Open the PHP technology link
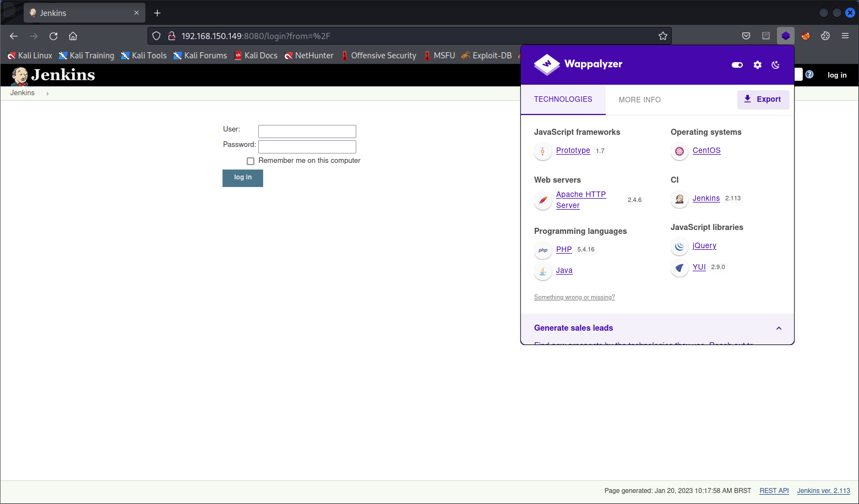The height and width of the screenshot is (504, 859). pyautogui.click(x=564, y=250)
